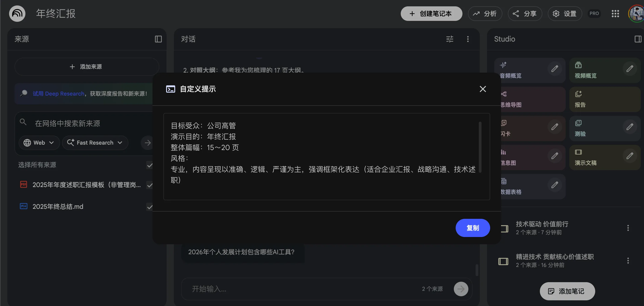
Task: Click the 年终汇报 notebook title
Action: (x=56, y=13)
